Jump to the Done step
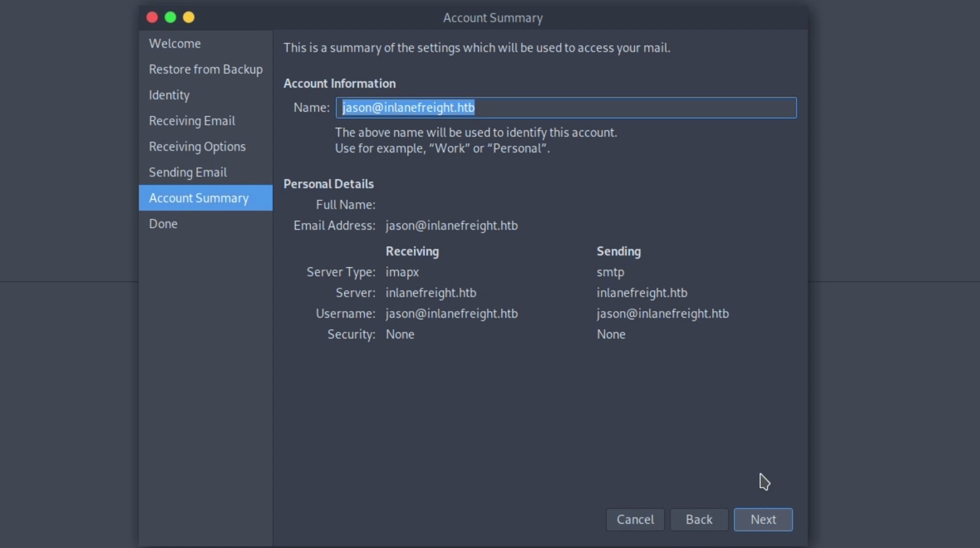 pos(206,224)
